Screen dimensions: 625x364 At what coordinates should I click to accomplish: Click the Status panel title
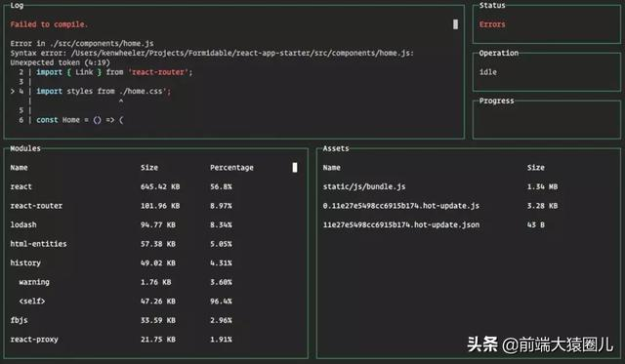pyautogui.click(x=492, y=5)
